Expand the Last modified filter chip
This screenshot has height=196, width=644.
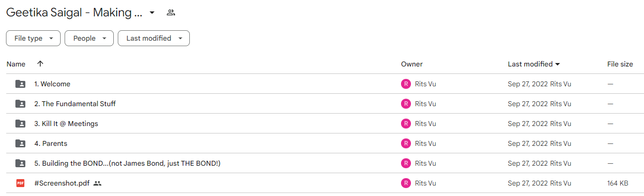click(154, 38)
